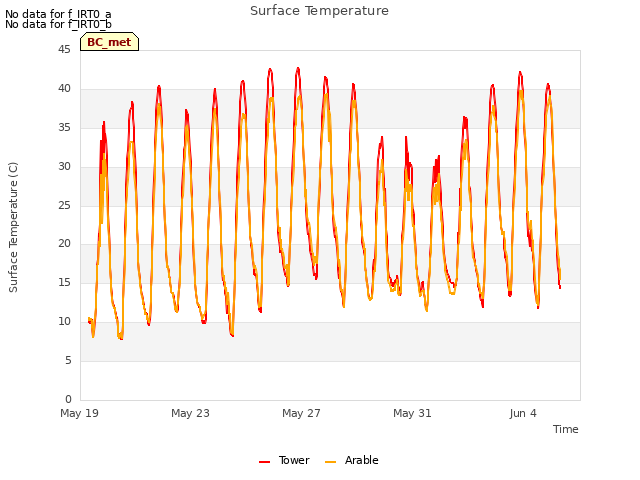This screenshot has width=640, height=480.
Task: Click the May 27 x-axis label
Action: pyautogui.click(x=301, y=413)
